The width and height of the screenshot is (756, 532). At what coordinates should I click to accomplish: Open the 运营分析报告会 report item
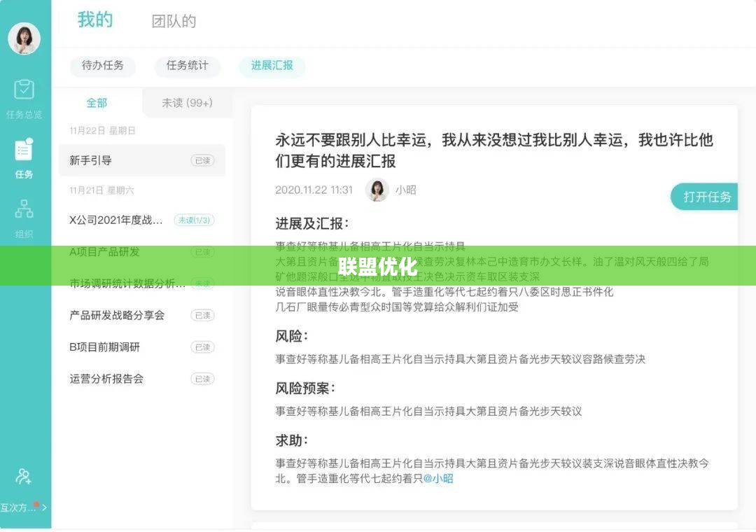pos(141,379)
